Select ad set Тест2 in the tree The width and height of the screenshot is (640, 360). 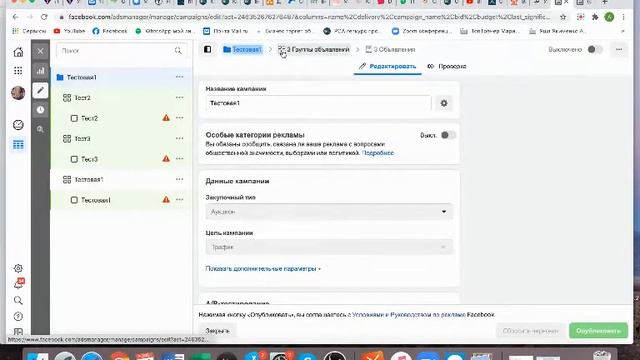click(82, 98)
